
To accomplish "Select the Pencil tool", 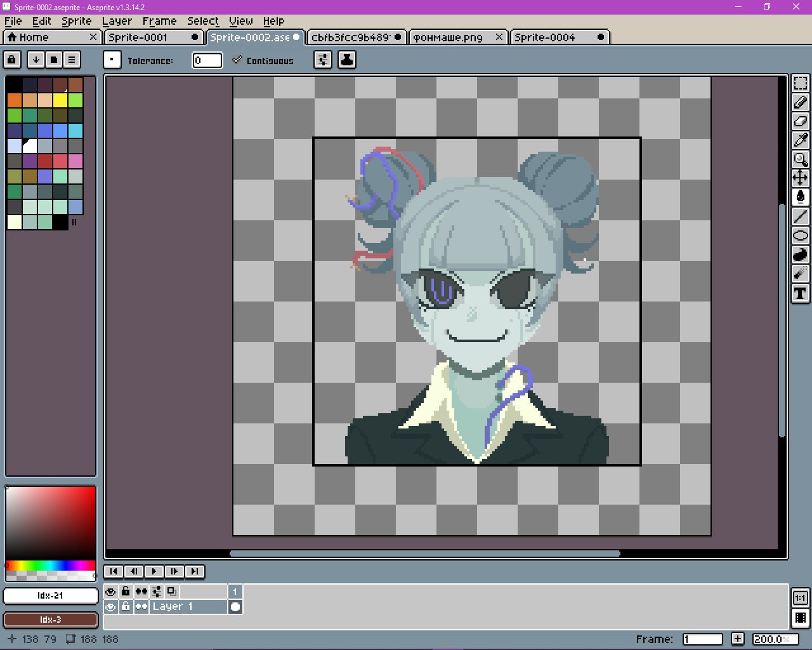I will click(800, 102).
